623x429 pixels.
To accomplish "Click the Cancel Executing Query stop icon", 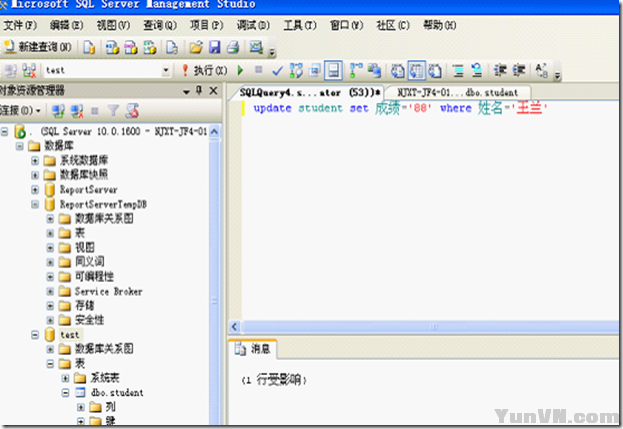I will pyautogui.click(x=259, y=70).
